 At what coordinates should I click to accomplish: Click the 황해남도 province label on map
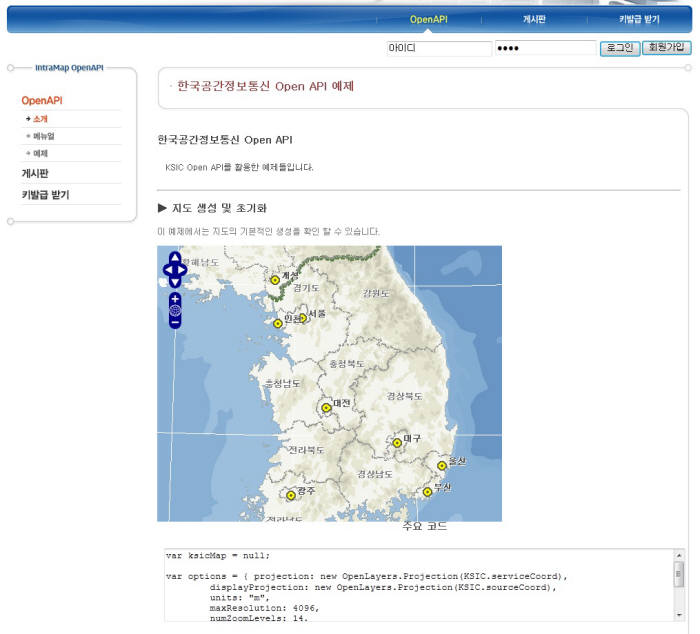pyautogui.click(x=201, y=262)
